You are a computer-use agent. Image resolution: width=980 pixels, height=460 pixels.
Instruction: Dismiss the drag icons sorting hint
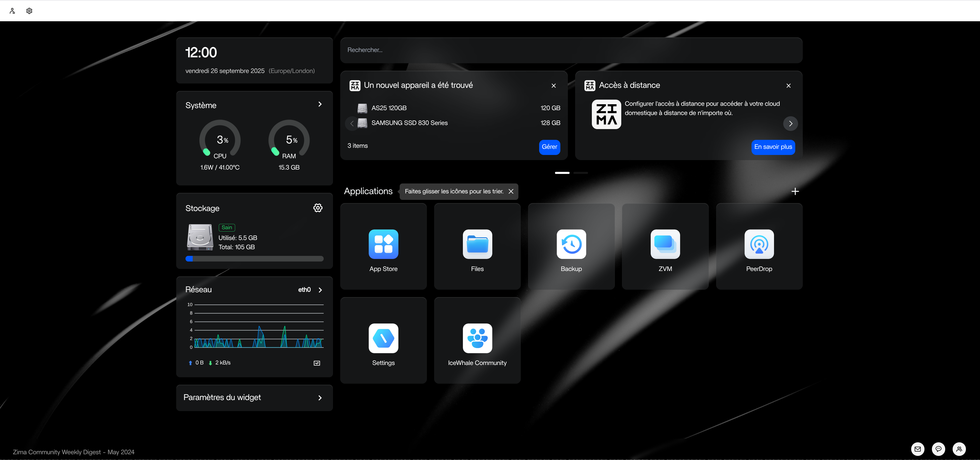[x=511, y=192]
